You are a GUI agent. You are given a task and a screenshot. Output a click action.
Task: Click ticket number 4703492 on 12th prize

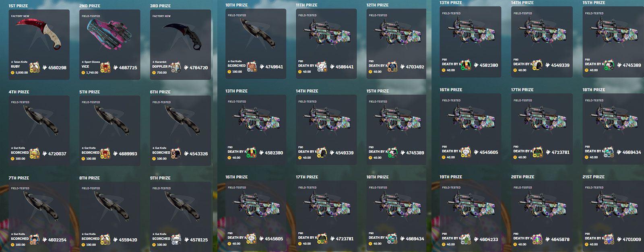[x=415, y=67]
